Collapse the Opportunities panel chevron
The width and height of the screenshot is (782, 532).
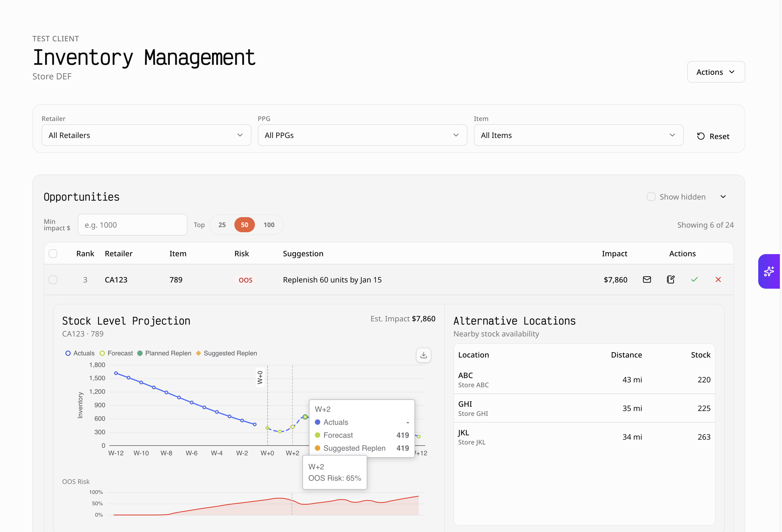click(723, 197)
